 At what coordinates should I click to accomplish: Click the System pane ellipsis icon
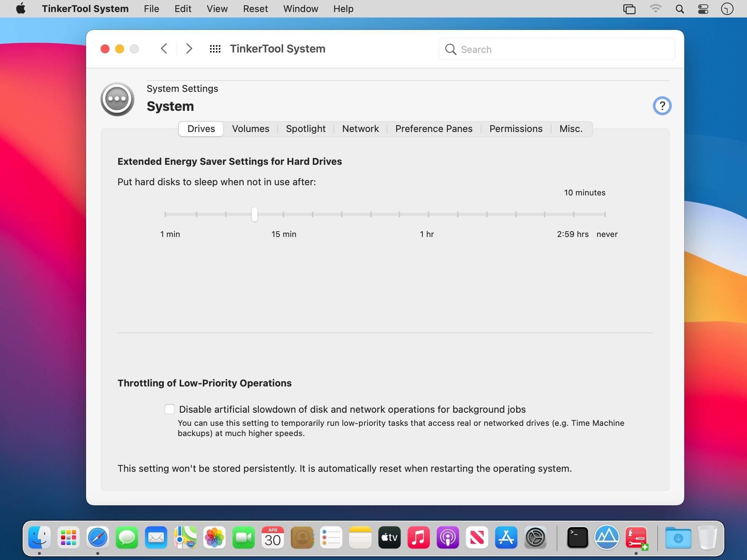(x=117, y=99)
